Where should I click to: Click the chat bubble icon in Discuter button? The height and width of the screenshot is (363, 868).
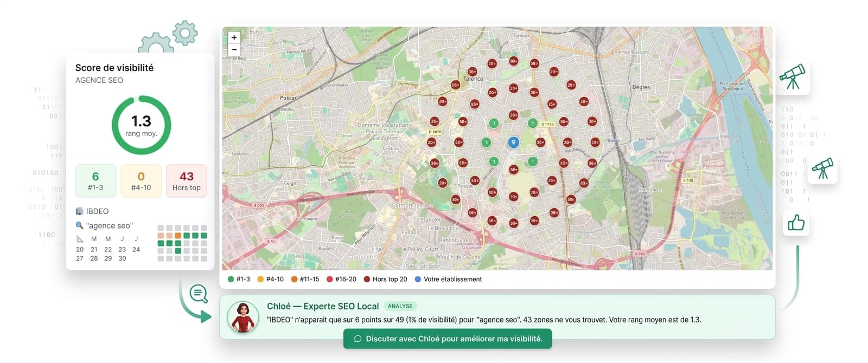point(358,339)
